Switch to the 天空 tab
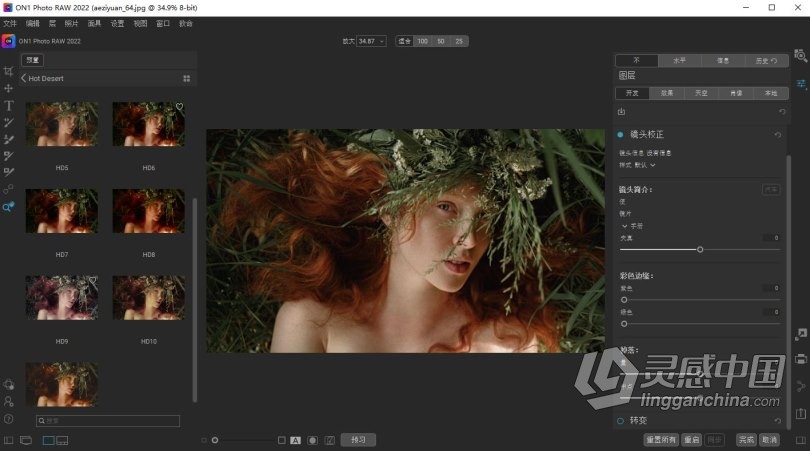This screenshot has width=810, height=451. (701, 93)
